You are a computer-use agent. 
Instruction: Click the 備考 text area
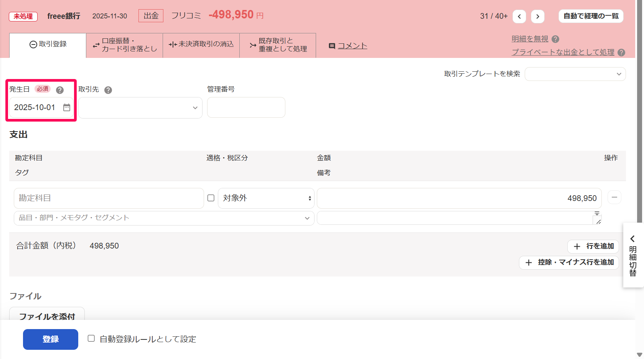click(459, 218)
